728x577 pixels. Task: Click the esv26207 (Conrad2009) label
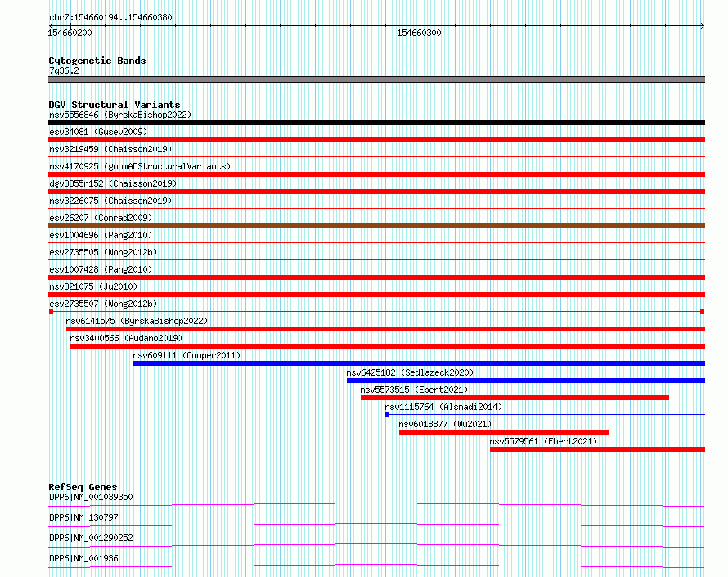[x=101, y=218]
